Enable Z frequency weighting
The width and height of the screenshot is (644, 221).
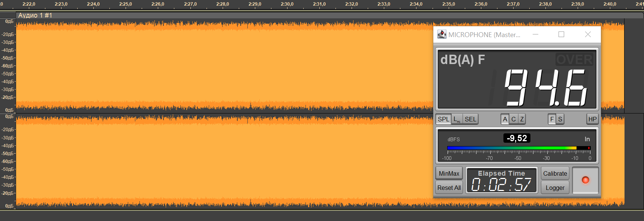[522, 119]
